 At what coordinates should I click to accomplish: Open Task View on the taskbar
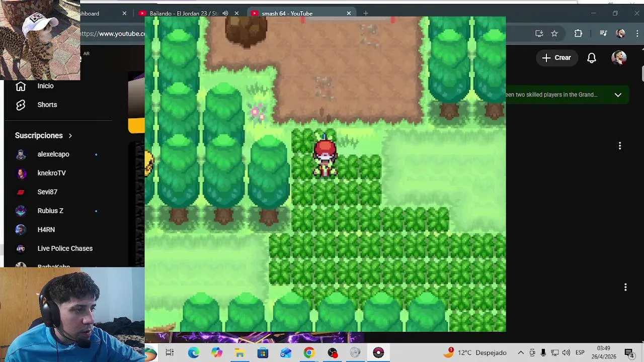170,353
